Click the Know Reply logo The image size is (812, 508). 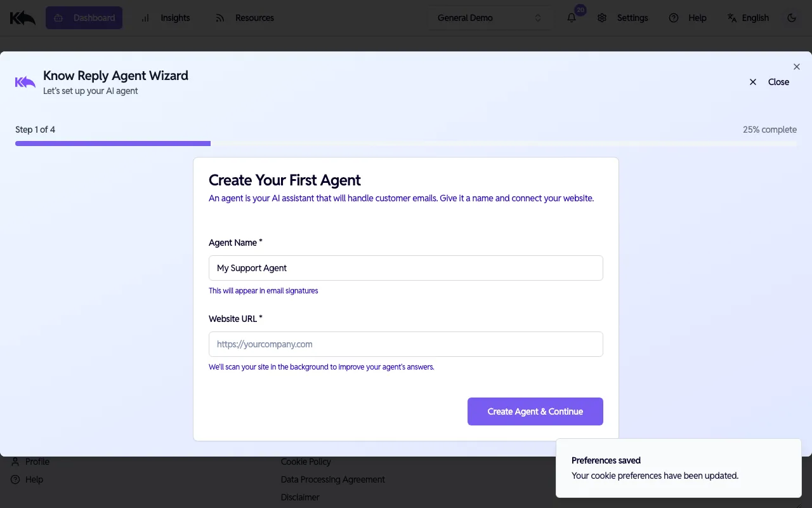(x=22, y=17)
